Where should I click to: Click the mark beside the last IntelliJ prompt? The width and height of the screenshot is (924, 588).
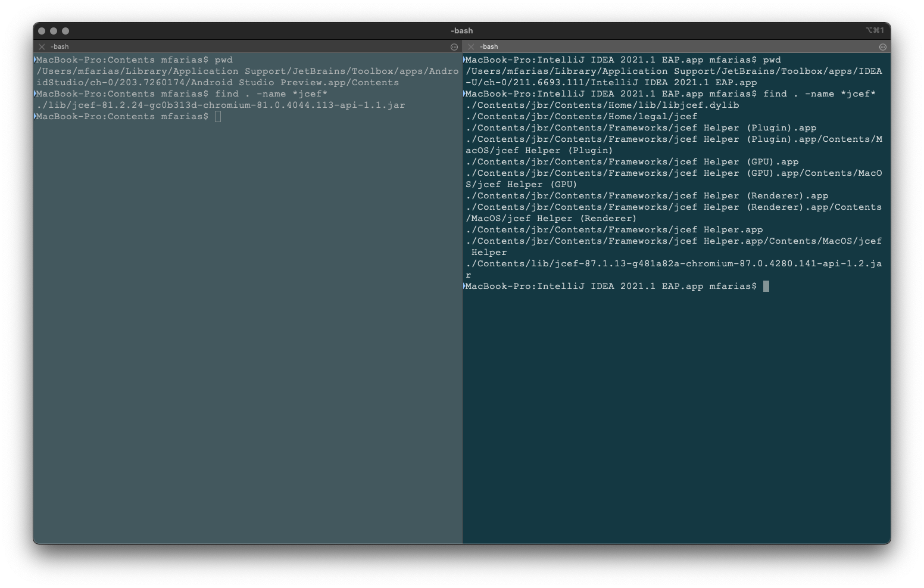[x=464, y=286]
